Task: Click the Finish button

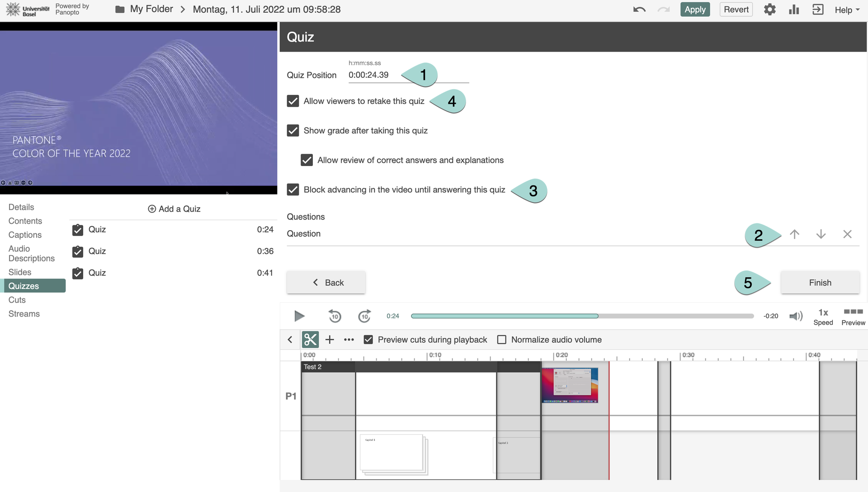Action: pyautogui.click(x=820, y=283)
